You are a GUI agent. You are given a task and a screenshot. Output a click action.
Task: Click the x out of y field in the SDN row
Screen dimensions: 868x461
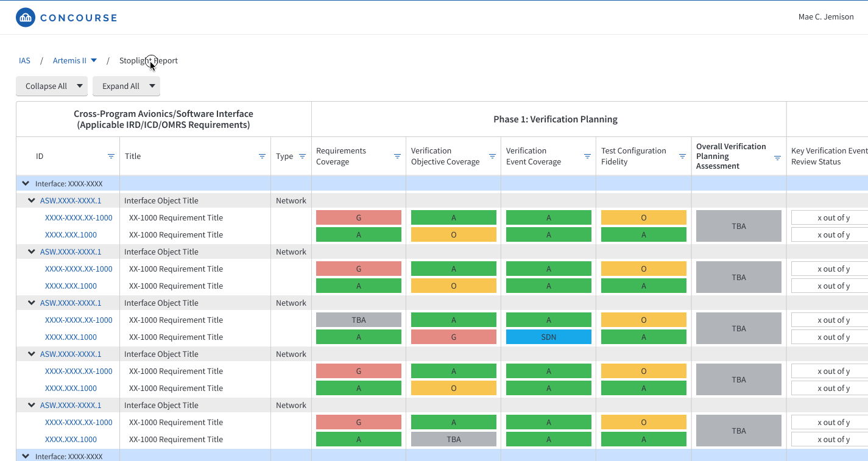(830, 337)
